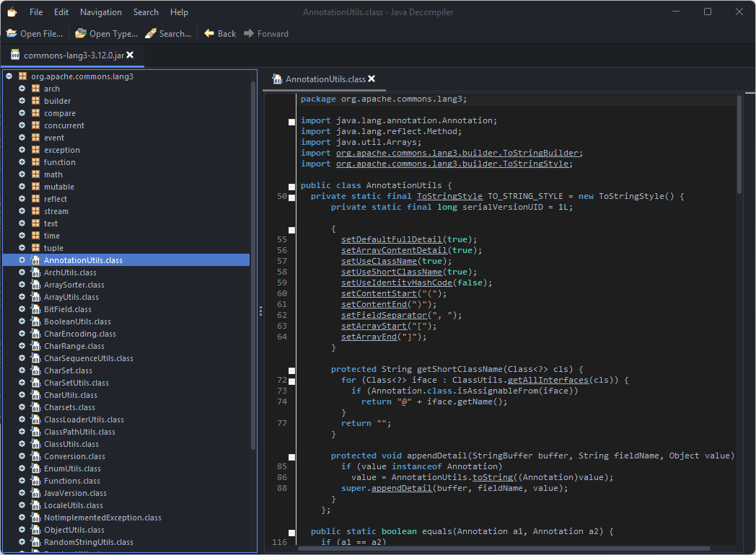756x555 pixels.
Task: Collapse the org.apache.commons.lang3 root node
Action: (x=9, y=76)
